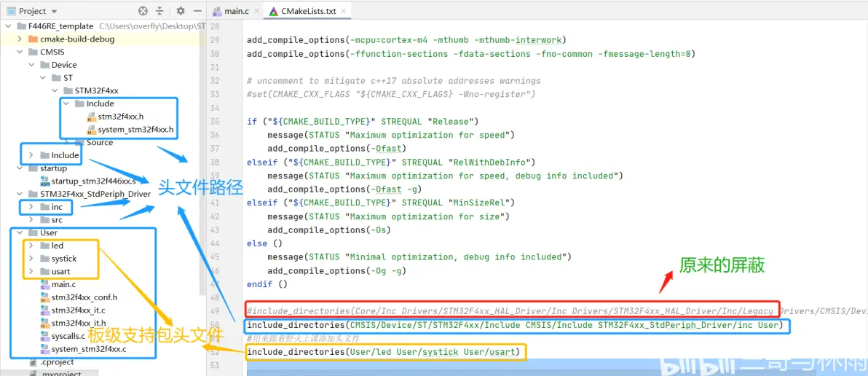This screenshot has height=376, width=868.
Task: Click the include_directories(User/led User/systick User/usart) line
Action: pos(384,352)
